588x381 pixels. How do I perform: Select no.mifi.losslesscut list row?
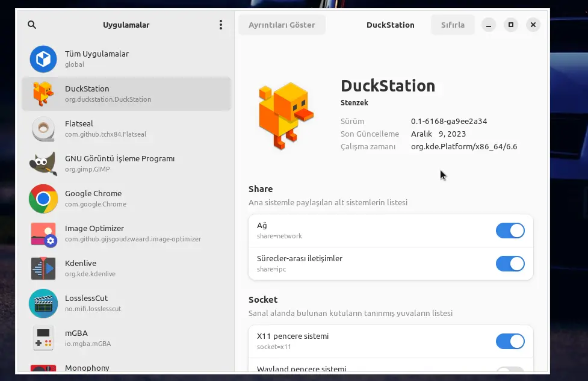pyautogui.click(x=126, y=303)
